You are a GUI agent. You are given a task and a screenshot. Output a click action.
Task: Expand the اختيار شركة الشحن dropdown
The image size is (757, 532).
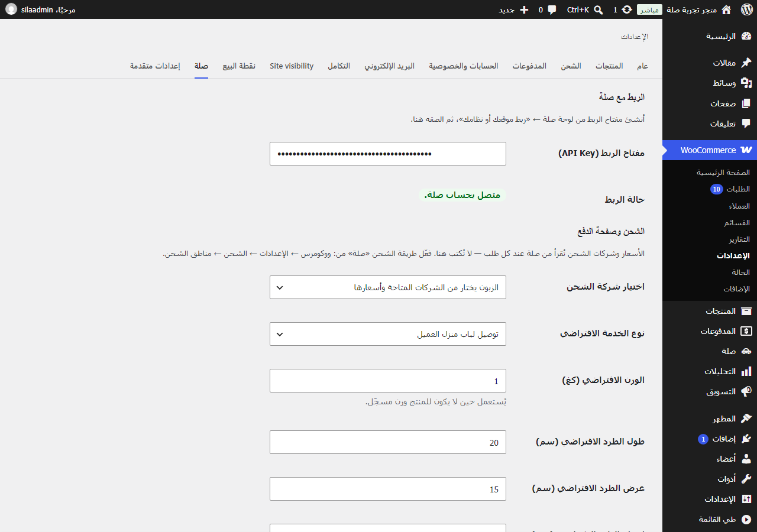(388, 287)
